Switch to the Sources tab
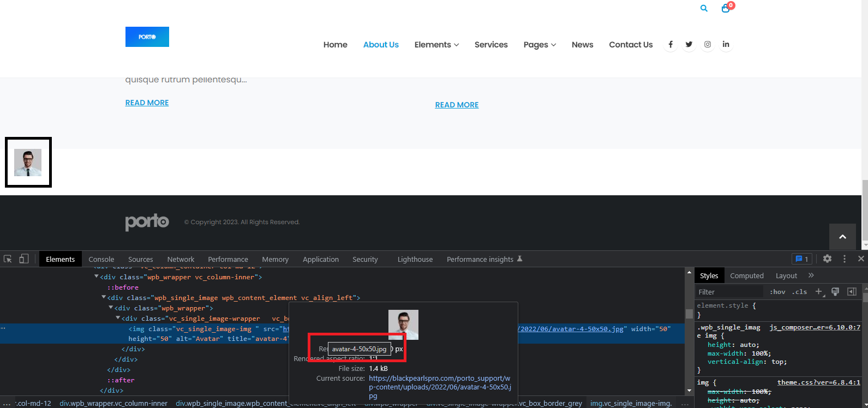 (141, 259)
